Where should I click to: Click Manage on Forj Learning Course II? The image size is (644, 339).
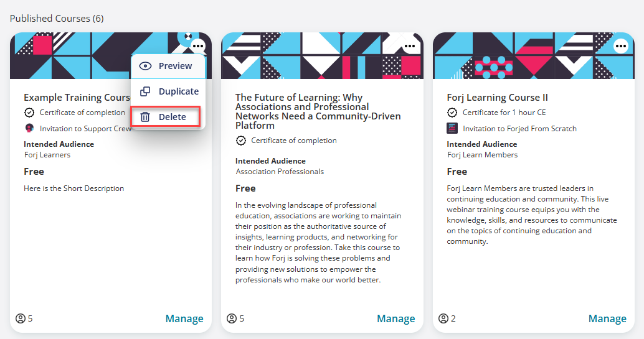click(607, 318)
